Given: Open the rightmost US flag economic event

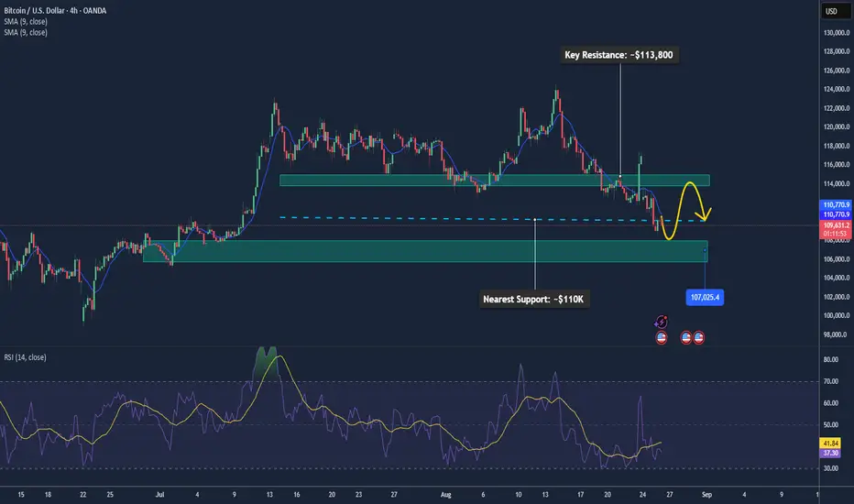Looking at the screenshot, I should 699,338.
